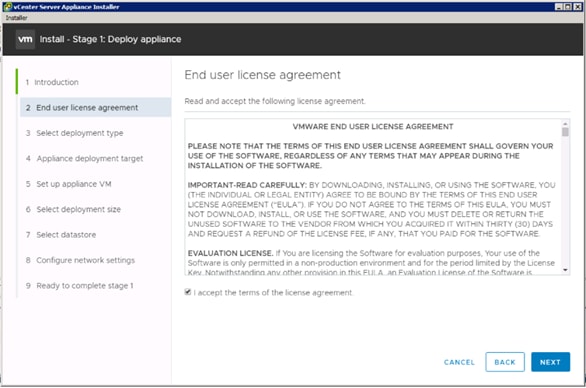Select step 2 End user license agreement

coord(96,108)
